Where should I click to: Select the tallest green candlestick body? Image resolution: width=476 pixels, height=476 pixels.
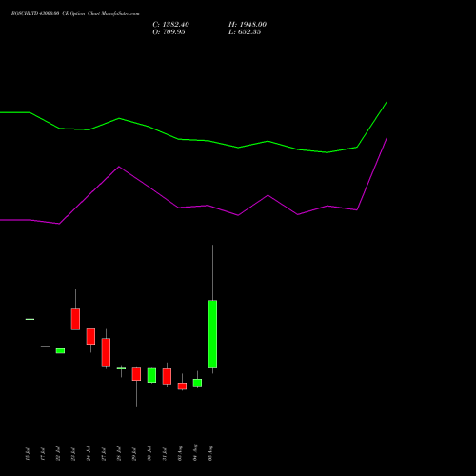(212, 334)
